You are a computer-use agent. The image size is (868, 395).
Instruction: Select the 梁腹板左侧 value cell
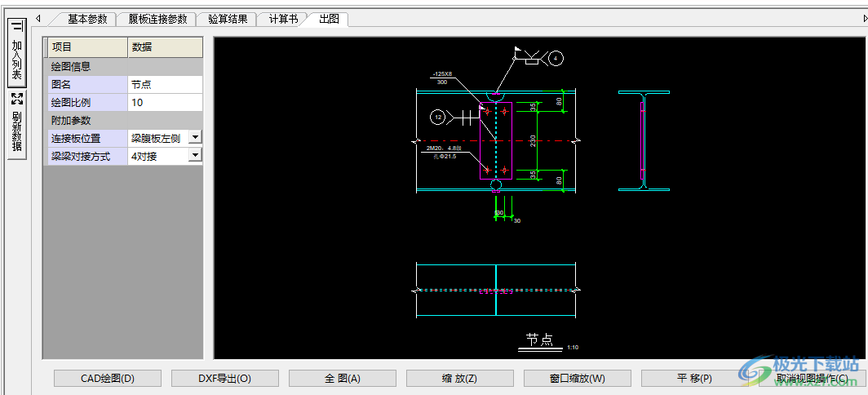tap(157, 138)
